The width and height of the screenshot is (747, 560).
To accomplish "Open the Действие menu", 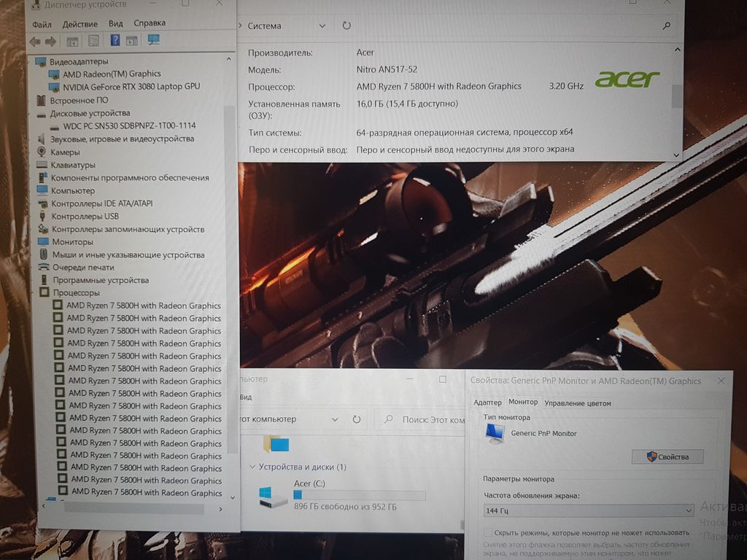I will pyautogui.click(x=80, y=24).
